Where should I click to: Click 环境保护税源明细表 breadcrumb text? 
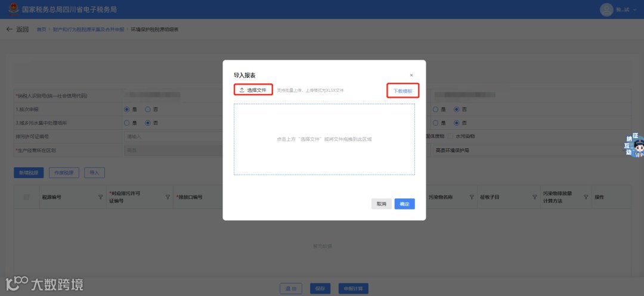pyautogui.click(x=154, y=30)
